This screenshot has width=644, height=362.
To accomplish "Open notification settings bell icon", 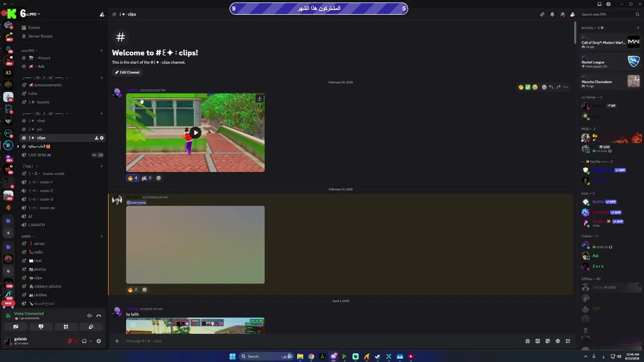I will pyautogui.click(x=552, y=14).
